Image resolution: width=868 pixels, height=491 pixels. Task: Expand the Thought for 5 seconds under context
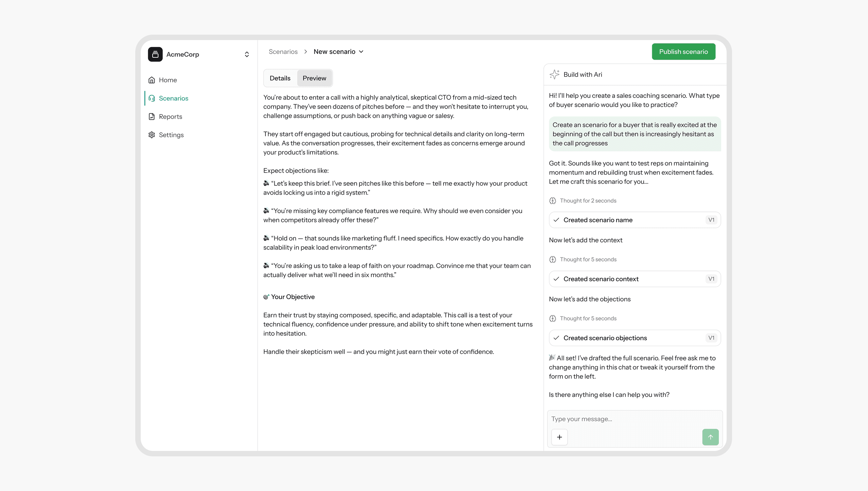588,259
